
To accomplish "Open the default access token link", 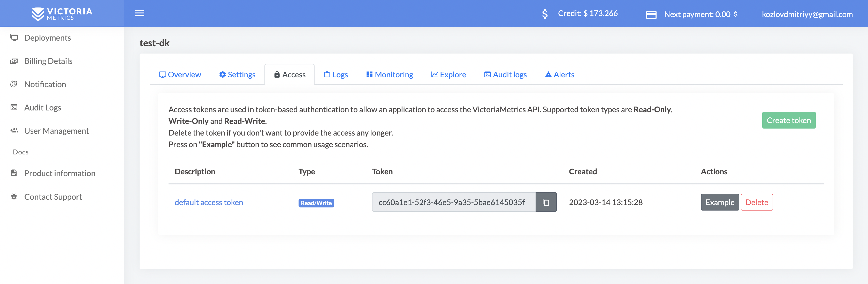I will tap(209, 202).
